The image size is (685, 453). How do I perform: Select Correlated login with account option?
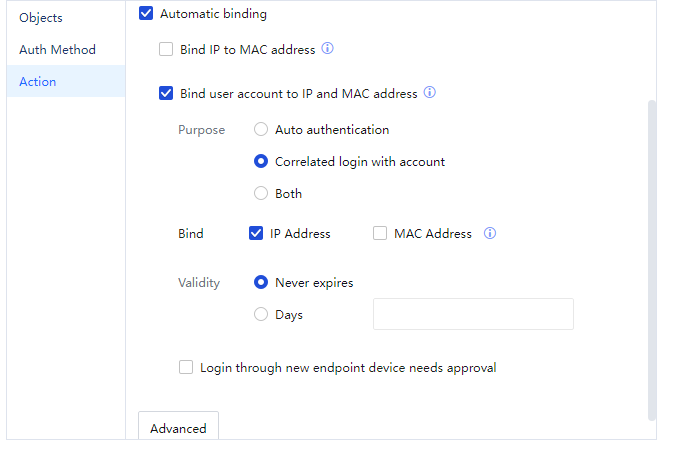click(261, 162)
